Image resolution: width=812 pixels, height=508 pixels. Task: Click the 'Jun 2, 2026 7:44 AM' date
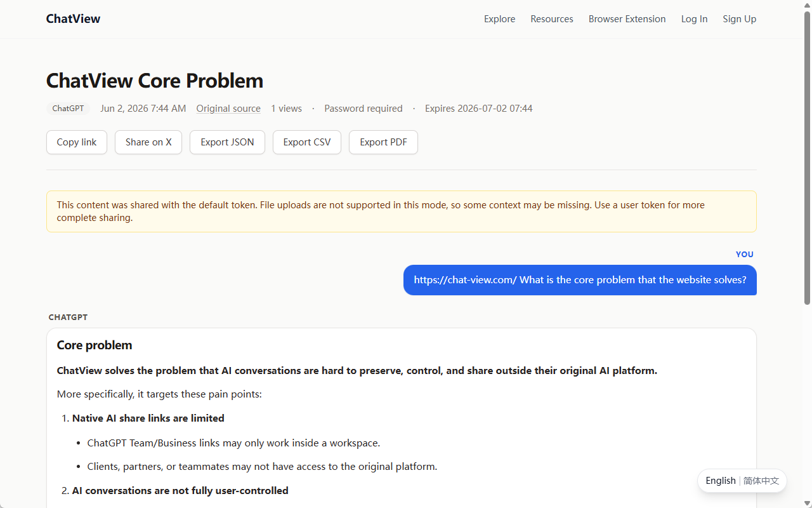tap(143, 109)
